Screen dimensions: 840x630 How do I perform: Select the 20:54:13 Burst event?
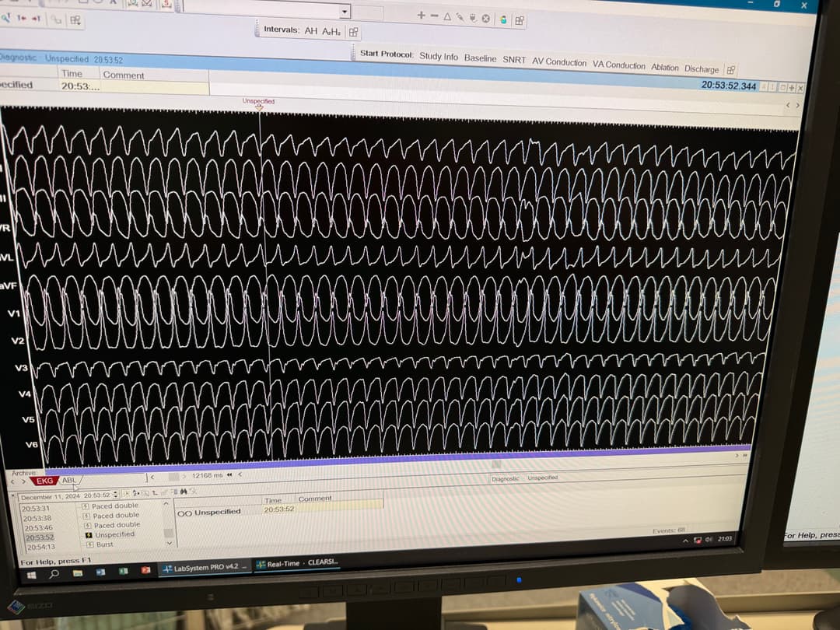click(70, 545)
